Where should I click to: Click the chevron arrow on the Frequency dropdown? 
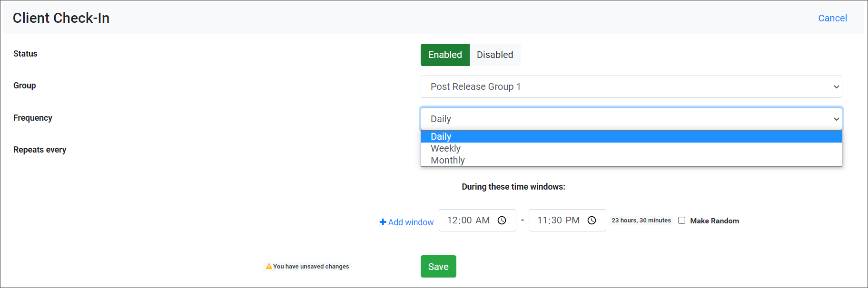836,119
